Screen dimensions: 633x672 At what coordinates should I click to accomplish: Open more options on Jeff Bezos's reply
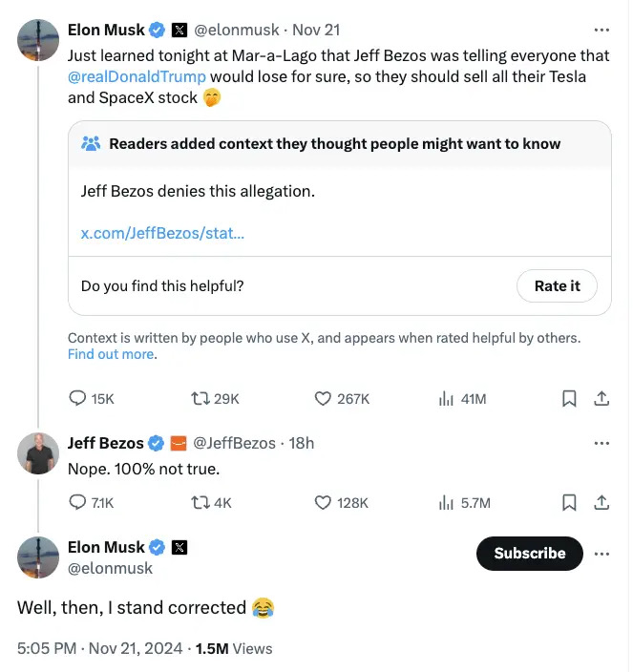coord(601,443)
